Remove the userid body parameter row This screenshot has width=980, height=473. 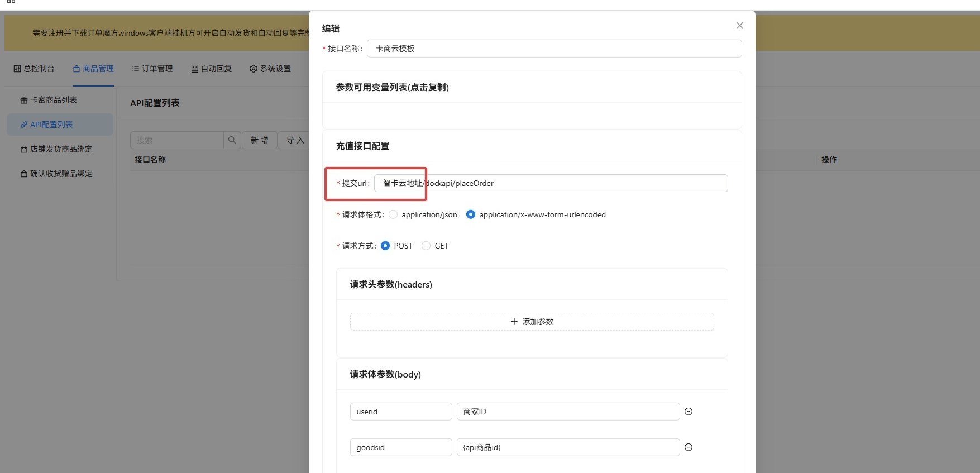click(x=689, y=412)
